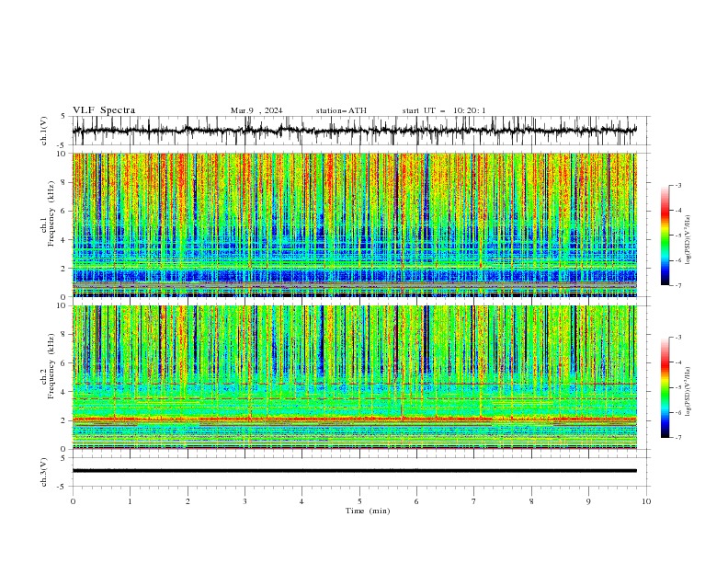Viewport: 728px width, 563px height.
Task: Select the "start UT = 10:20: 1" text
Action: (x=444, y=110)
